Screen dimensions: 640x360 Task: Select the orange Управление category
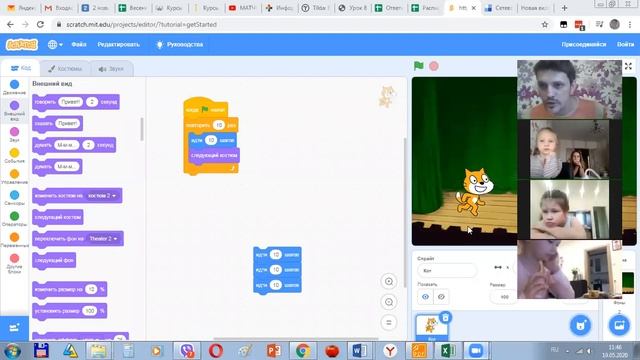pos(14,177)
